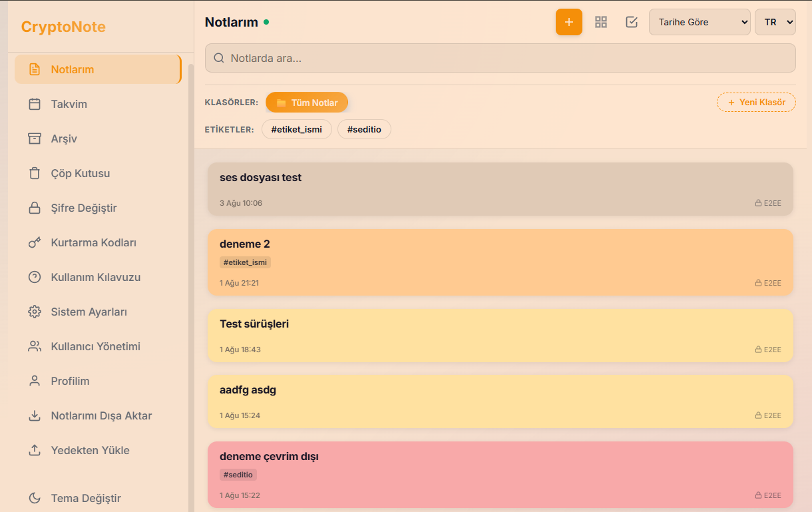The height and width of the screenshot is (512, 812).
Task: Click the Tema Değiştir moon icon
Action: click(x=35, y=498)
